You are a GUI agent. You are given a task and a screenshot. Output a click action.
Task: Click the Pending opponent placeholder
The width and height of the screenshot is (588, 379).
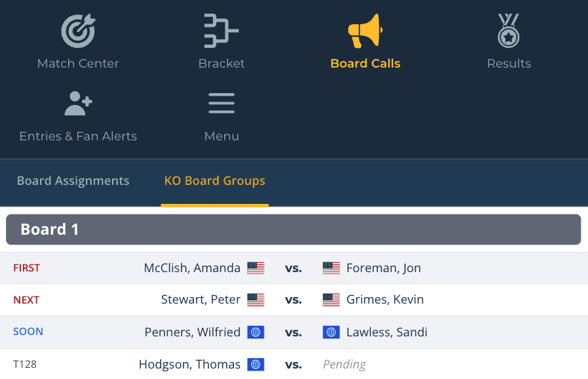344,365
